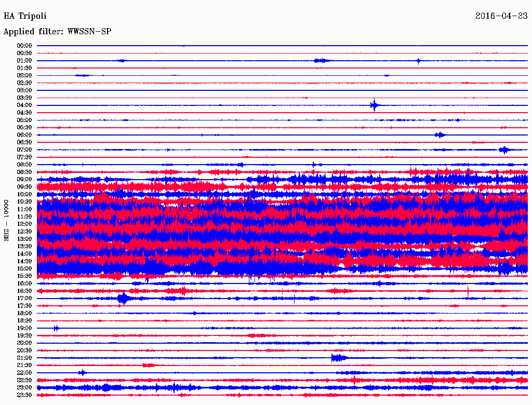Select the 11:00 time label
Image resolution: width=532 pixels, height=405 pixels.
(24, 209)
